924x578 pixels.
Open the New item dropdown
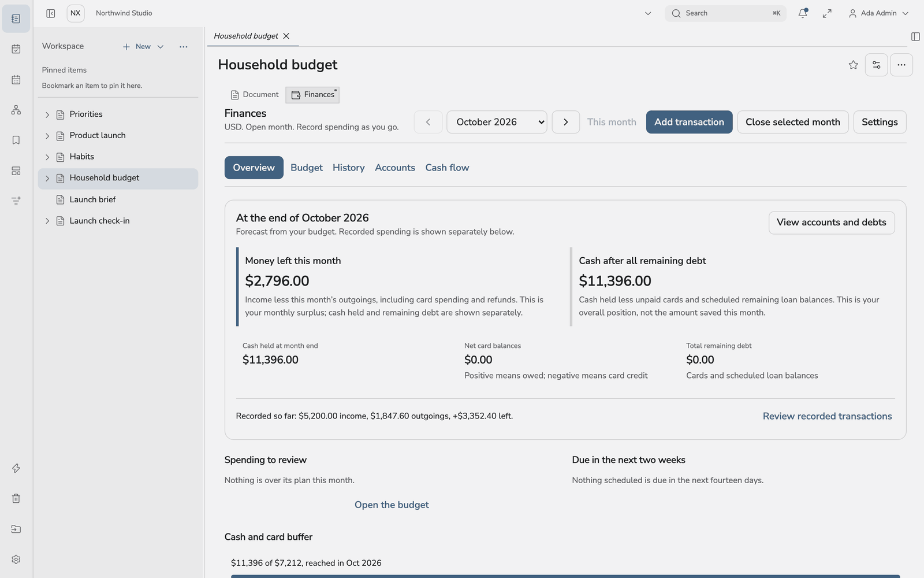coord(143,47)
